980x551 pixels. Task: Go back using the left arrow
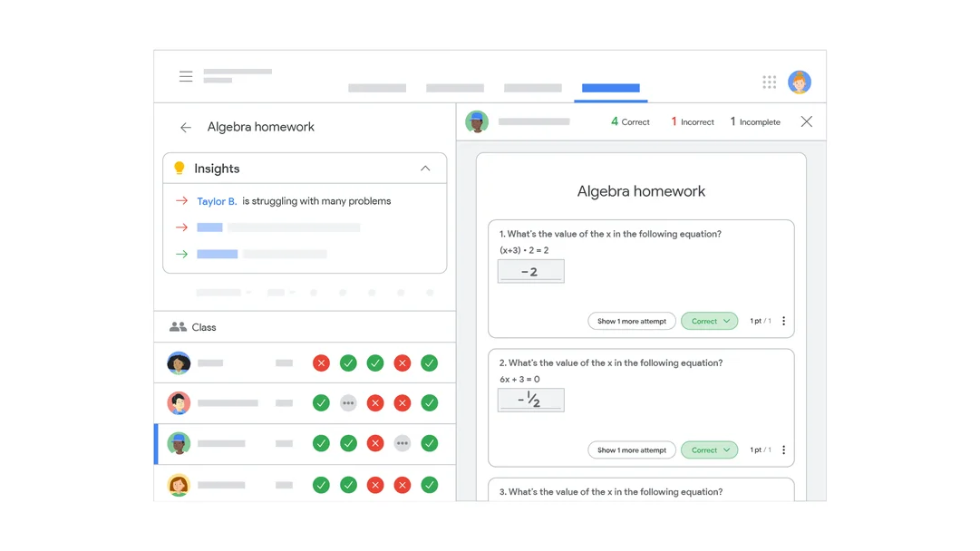coord(186,128)
